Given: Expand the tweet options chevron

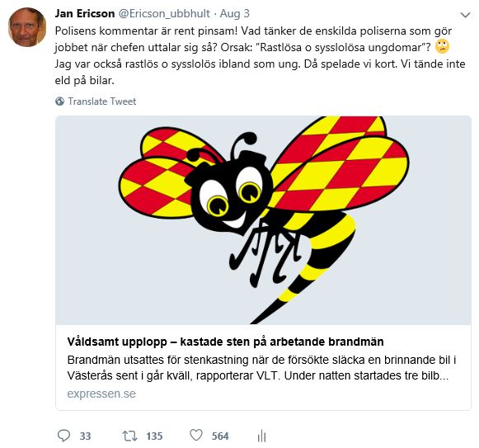Looking at the screenshot, I should coord(465,15).
